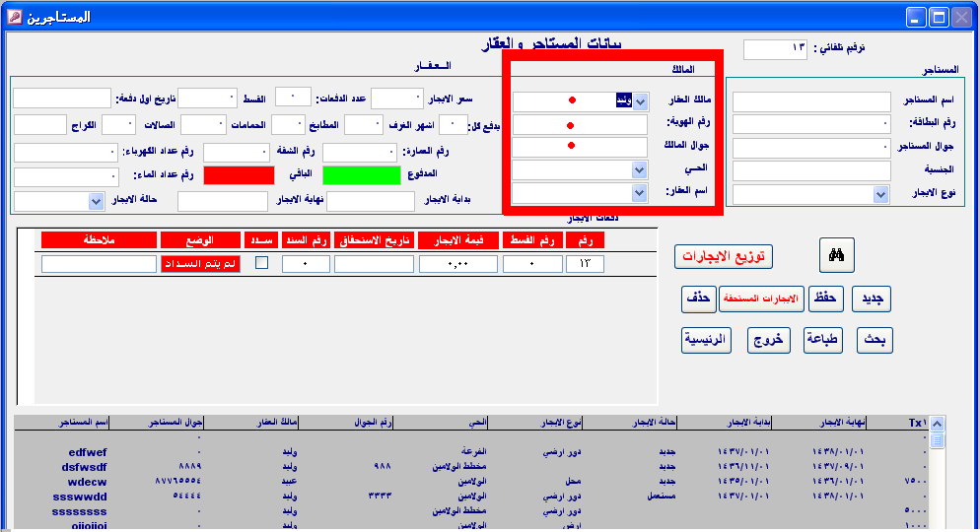
Task: Click the red لم يتم السداد status field
Action: click(x=200, y=264)
